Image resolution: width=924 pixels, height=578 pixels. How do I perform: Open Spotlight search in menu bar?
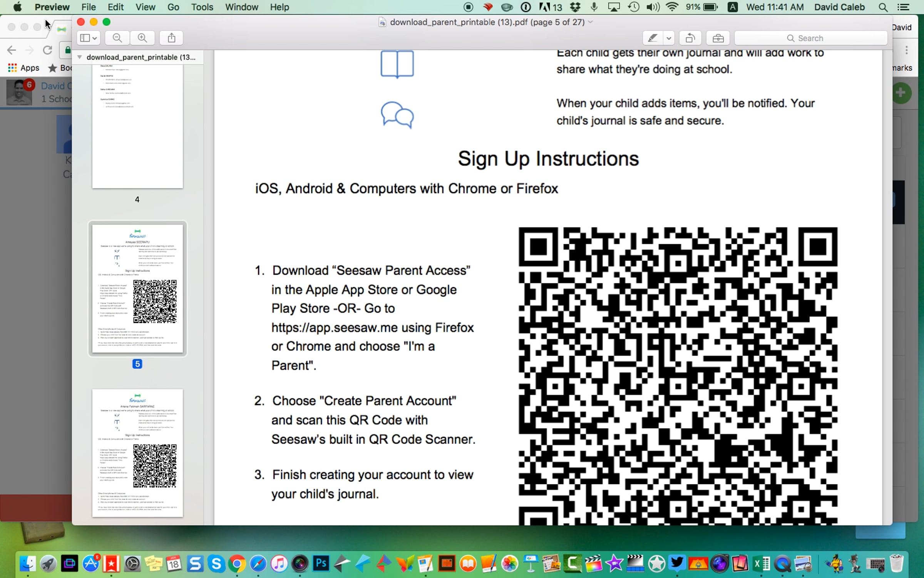tap(883, 7)
